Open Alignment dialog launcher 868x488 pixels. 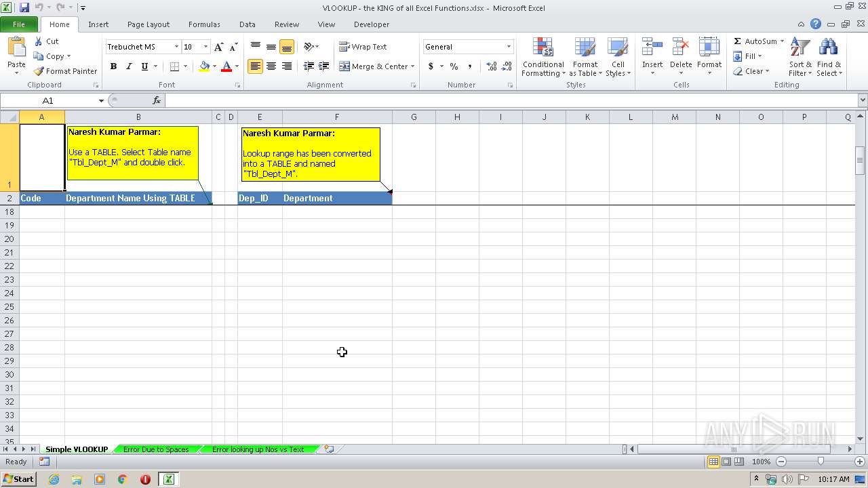[x=414, y=85]
